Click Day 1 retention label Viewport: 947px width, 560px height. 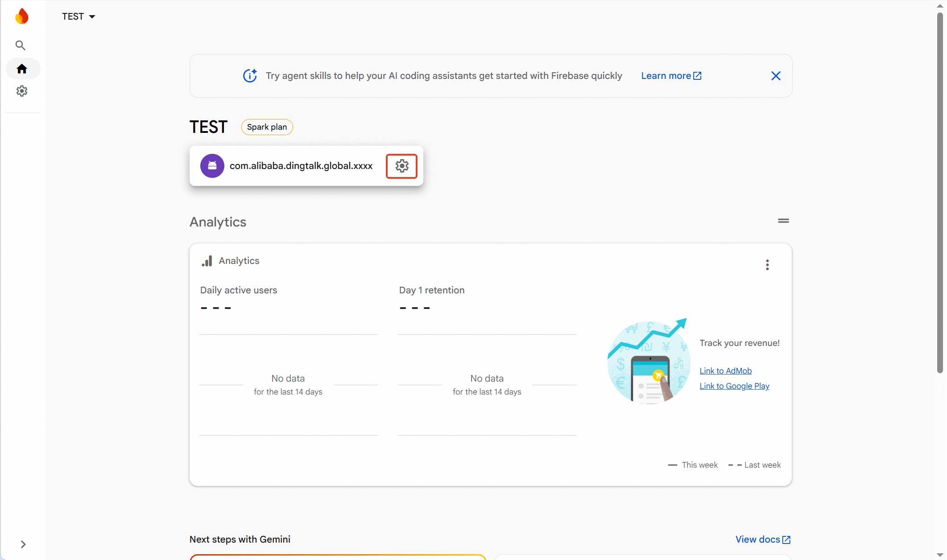(432, 290)
